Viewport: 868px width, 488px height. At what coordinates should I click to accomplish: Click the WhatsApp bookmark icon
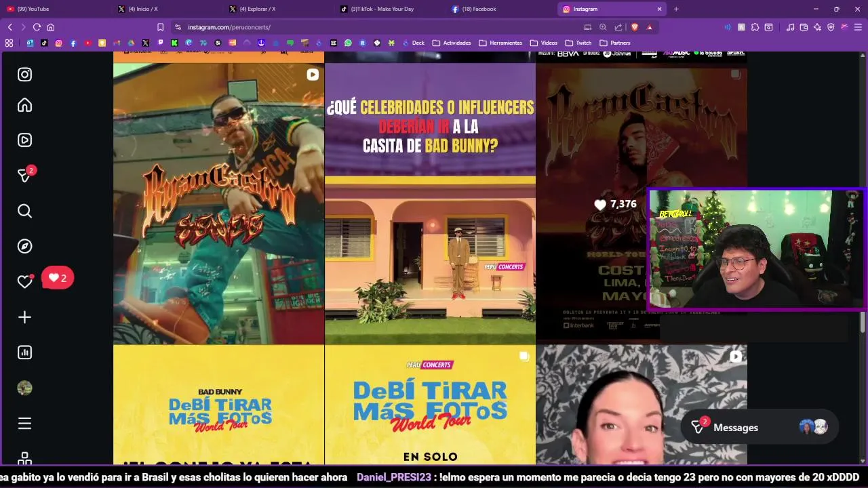[348, 43]
